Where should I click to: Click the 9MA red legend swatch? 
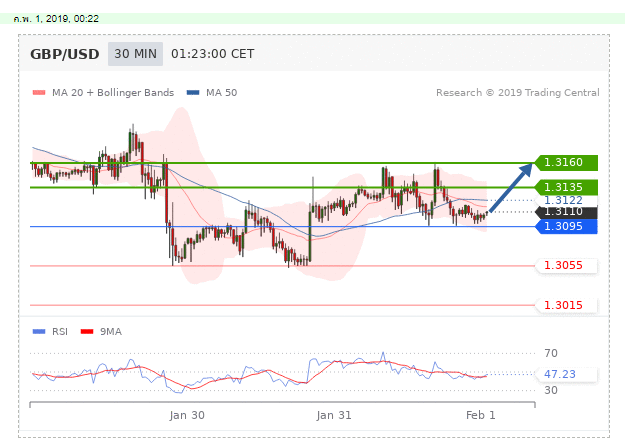87,331
